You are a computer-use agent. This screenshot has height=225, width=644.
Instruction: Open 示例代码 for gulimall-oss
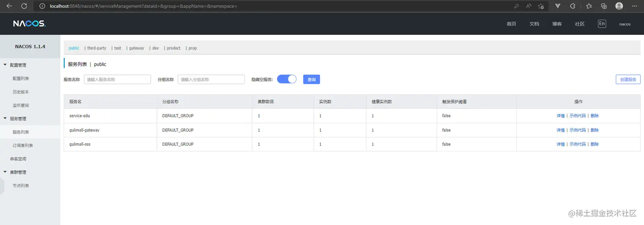[x=578, y=144]
